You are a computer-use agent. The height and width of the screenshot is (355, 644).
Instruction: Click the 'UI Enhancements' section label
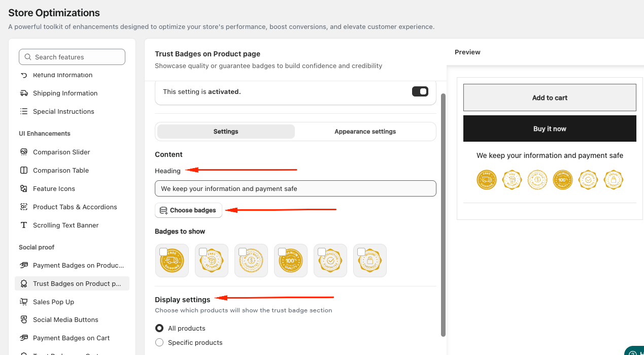(45, 134)
